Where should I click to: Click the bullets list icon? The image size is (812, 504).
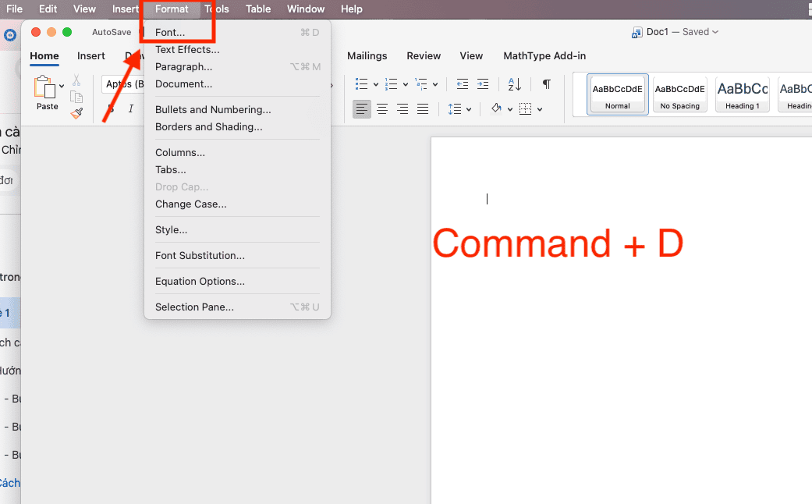point(361,84)
